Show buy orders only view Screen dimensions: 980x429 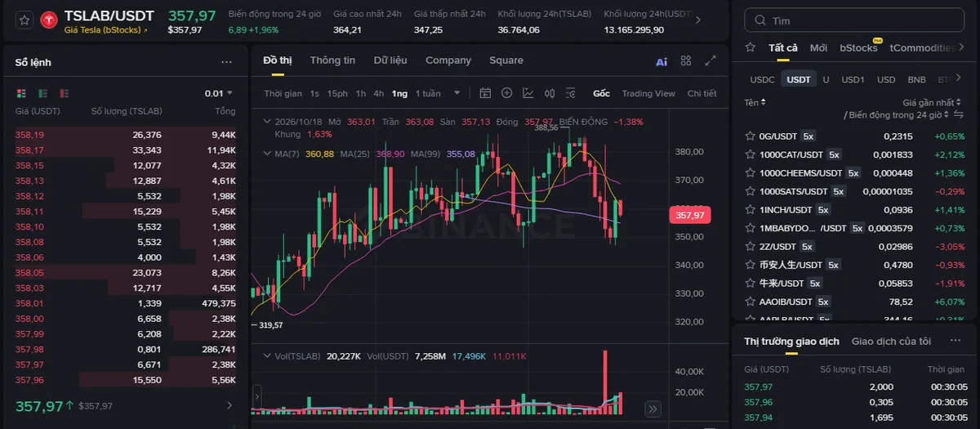(42, 93)
